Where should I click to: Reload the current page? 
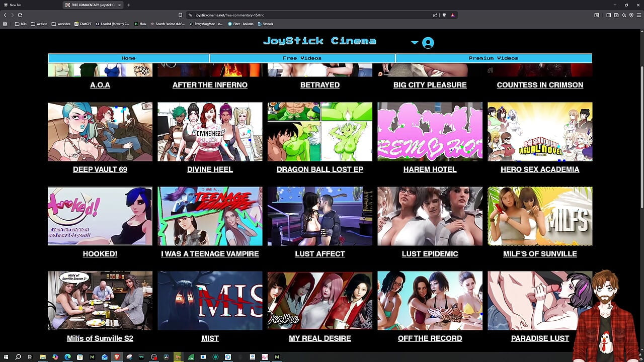(20, 15)
